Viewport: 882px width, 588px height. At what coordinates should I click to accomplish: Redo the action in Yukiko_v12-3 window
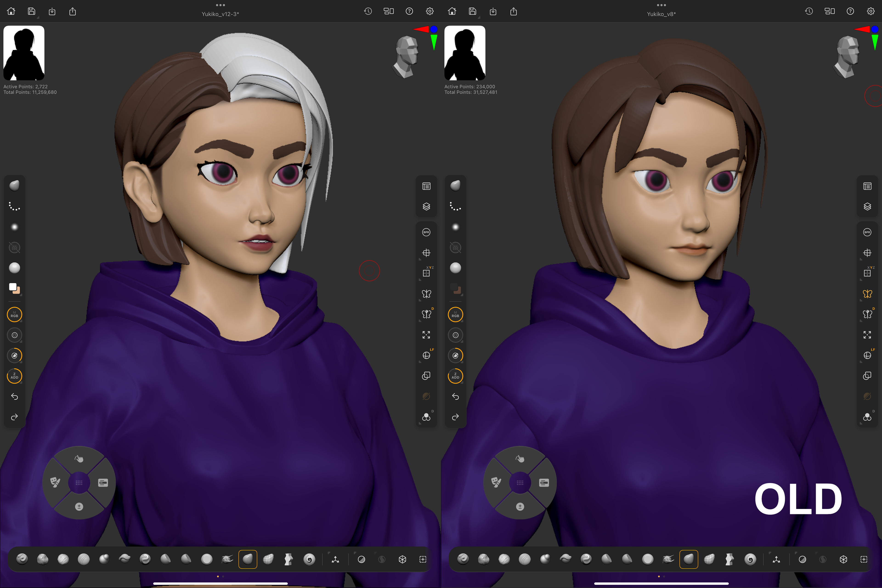(x=14, y=417)
